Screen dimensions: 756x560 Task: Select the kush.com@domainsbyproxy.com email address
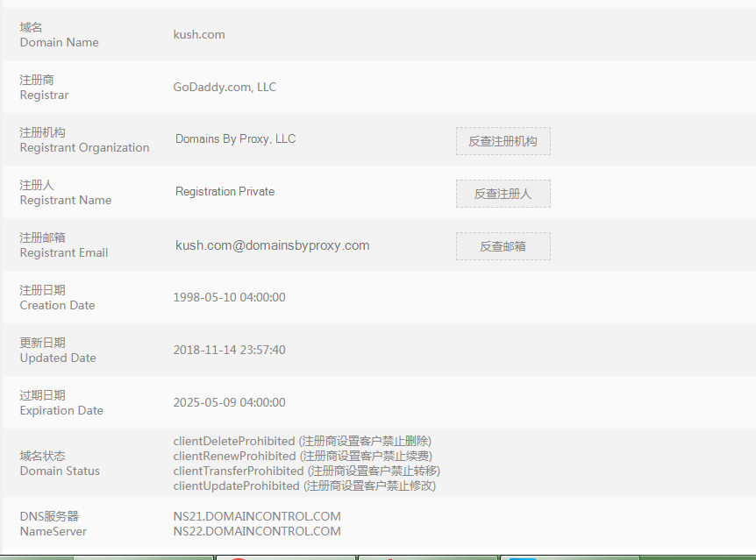(x=273, y=245)
